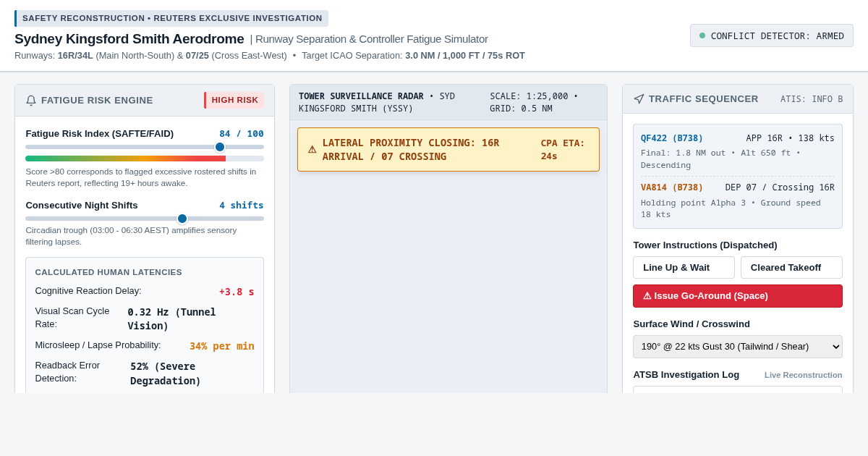Click the SCALE: 1:25,000 grid readout

click(x=534, y=102)
